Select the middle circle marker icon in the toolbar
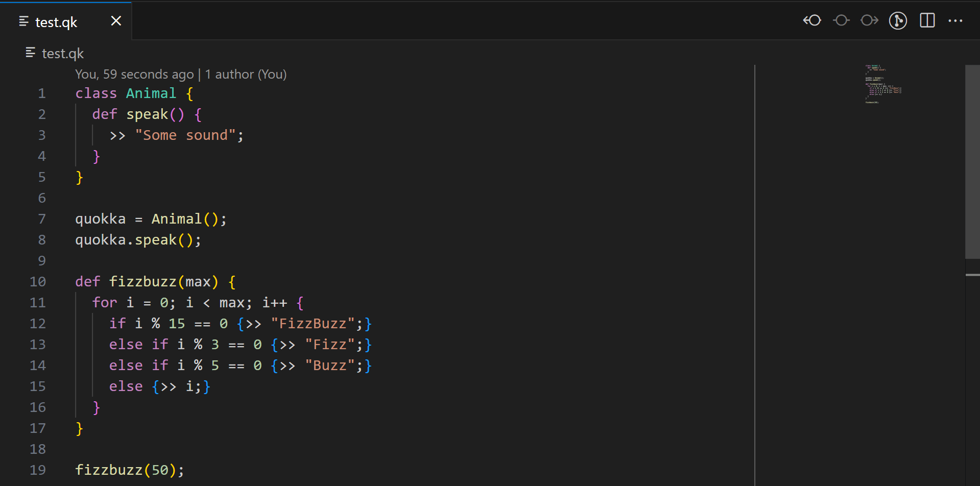The width and height of the screenshot is (980, 486). point(841,20)
